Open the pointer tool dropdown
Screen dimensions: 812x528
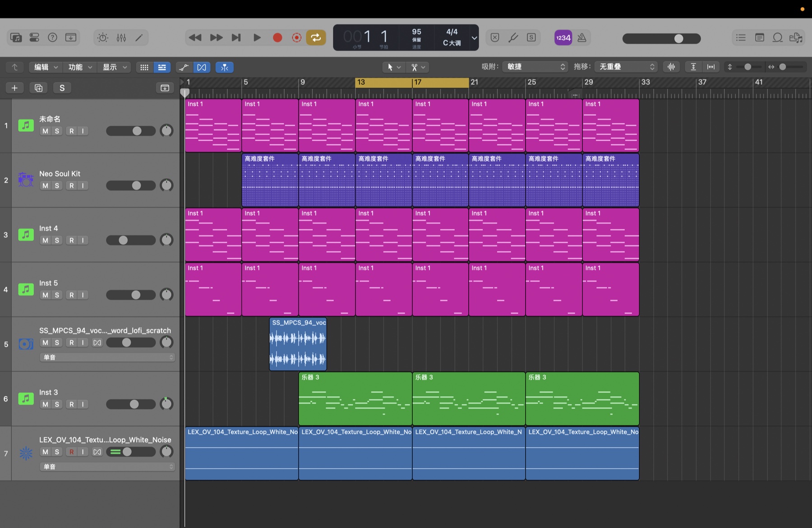pyautogui.click(x=394, y=67)
